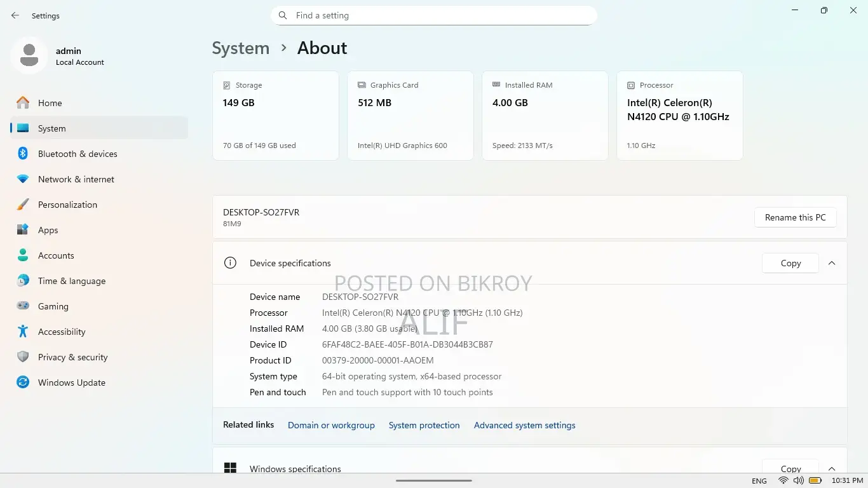868x488 pixels.
Task: Click the PC name heading DESKTOP-SO27FVR above 81M9
Action: point(261,212)
